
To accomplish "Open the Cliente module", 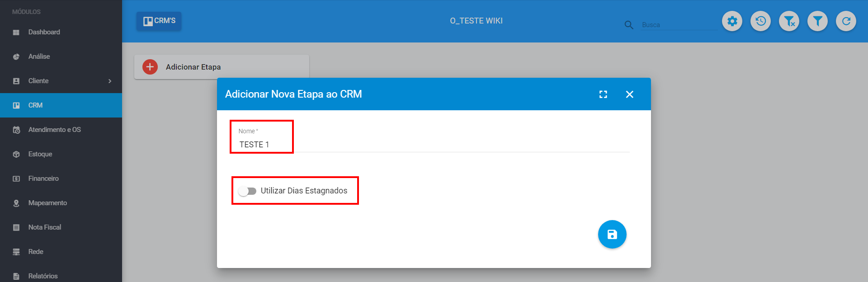I will 61,81.
